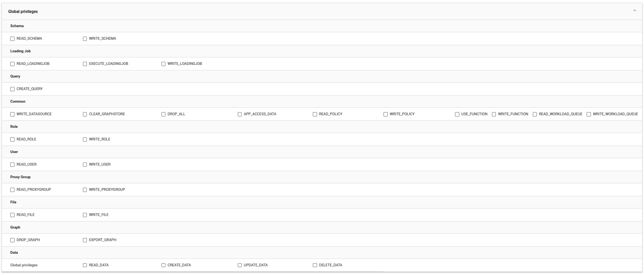Screen dimensions: 644x275
Task: Tick the READ_POLICY checkbox
Action: click(315, 114)
